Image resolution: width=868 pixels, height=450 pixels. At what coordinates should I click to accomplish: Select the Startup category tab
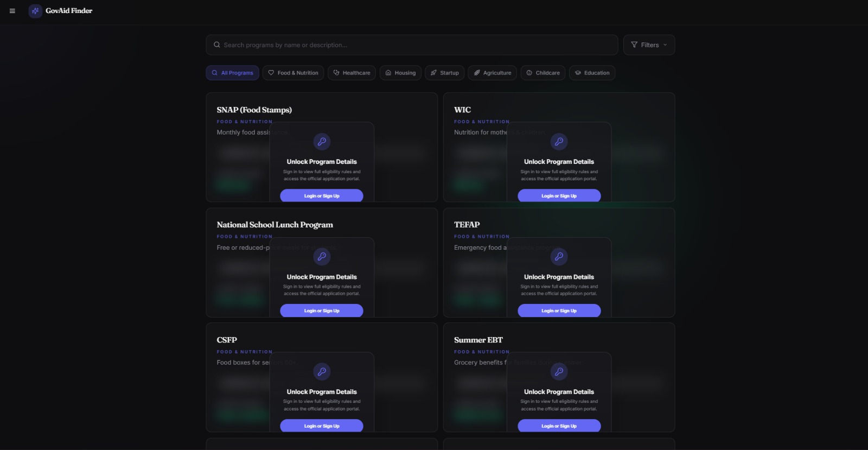[x=445, y=73]
